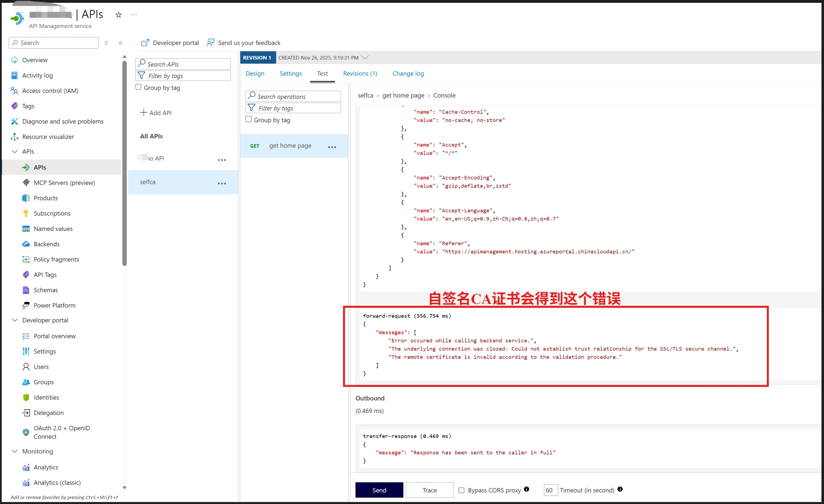Click the Send button

point(379,490)
